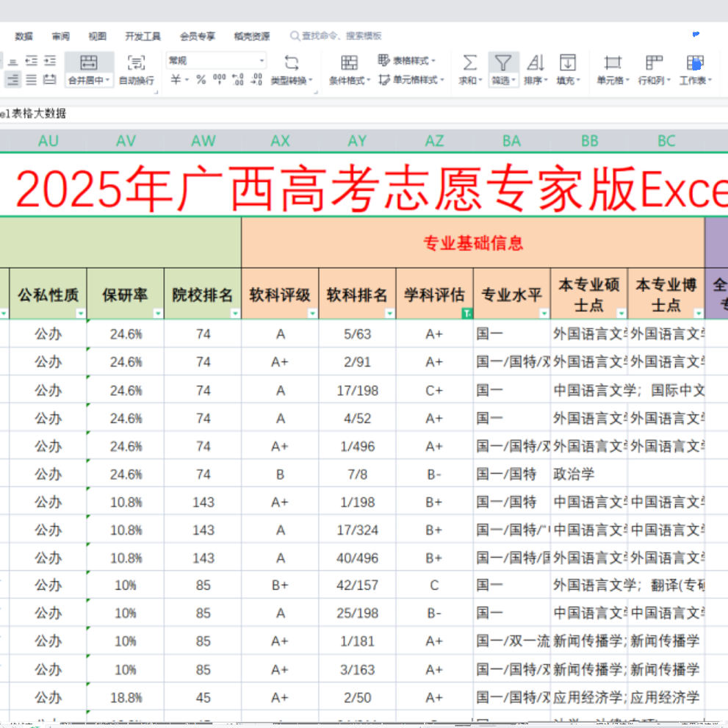Open the 单元格 cells tool

(x=613, y=70)
